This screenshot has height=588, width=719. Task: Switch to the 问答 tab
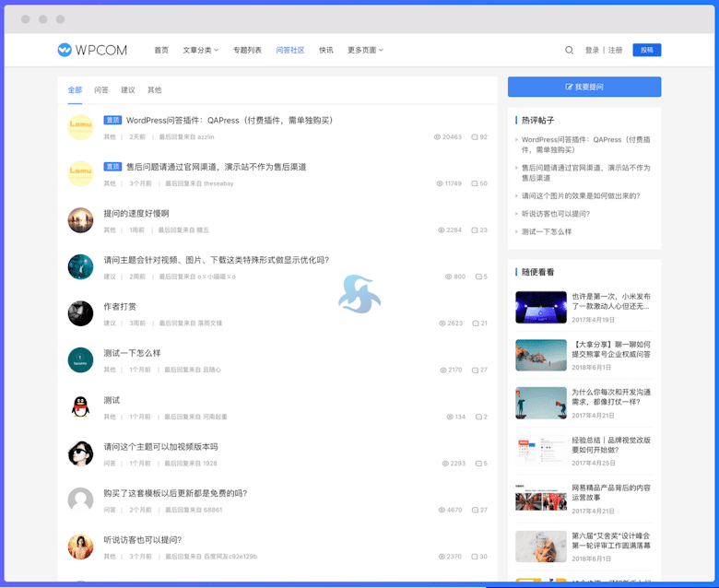pyautogui.click(x=101, y=89)
